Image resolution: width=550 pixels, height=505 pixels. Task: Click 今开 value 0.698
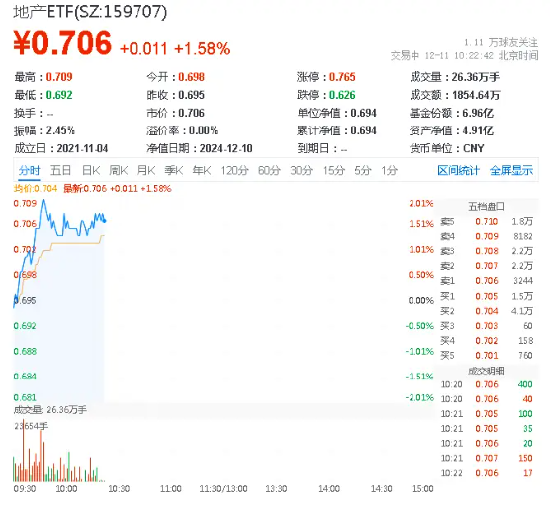click(x=191, y=77)
